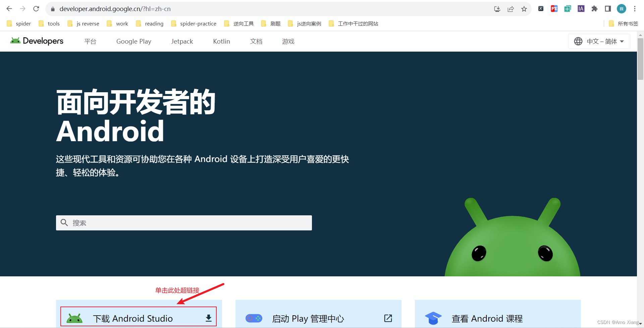
Task: Click the globe language icon
Action: 578,41
